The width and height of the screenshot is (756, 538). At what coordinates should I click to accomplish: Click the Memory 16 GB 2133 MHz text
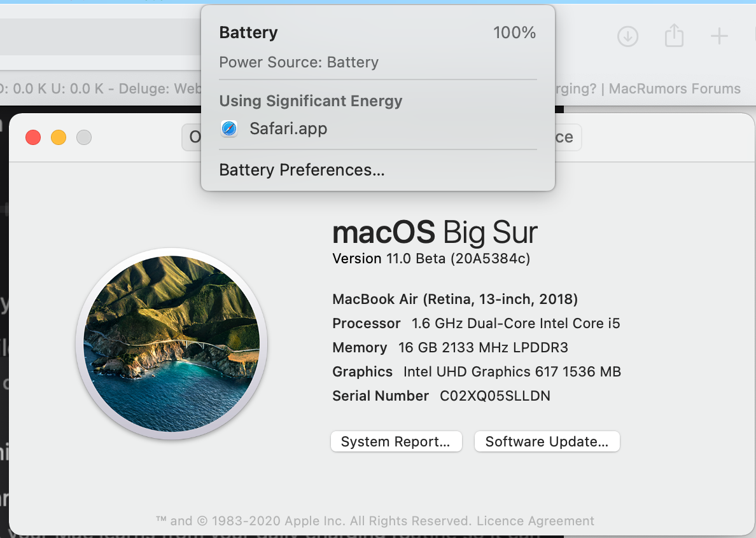coord(451,347)
